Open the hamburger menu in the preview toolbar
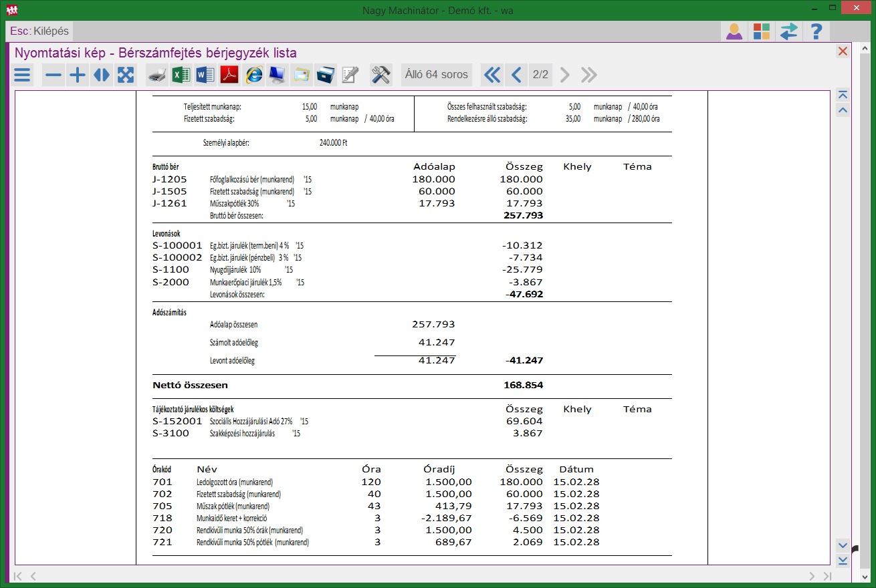The width and height of the screenshot is (876, 588). click(x=23, y=75)
